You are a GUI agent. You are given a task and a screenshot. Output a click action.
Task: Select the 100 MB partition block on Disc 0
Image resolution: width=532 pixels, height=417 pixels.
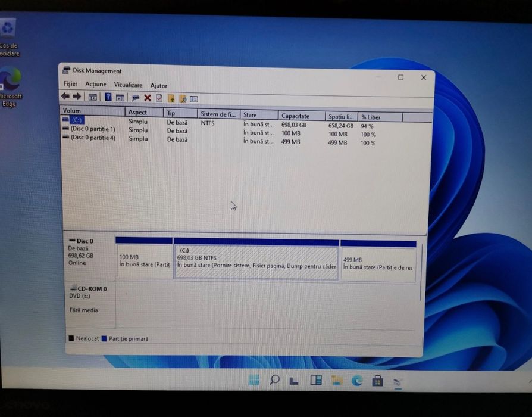144,258
